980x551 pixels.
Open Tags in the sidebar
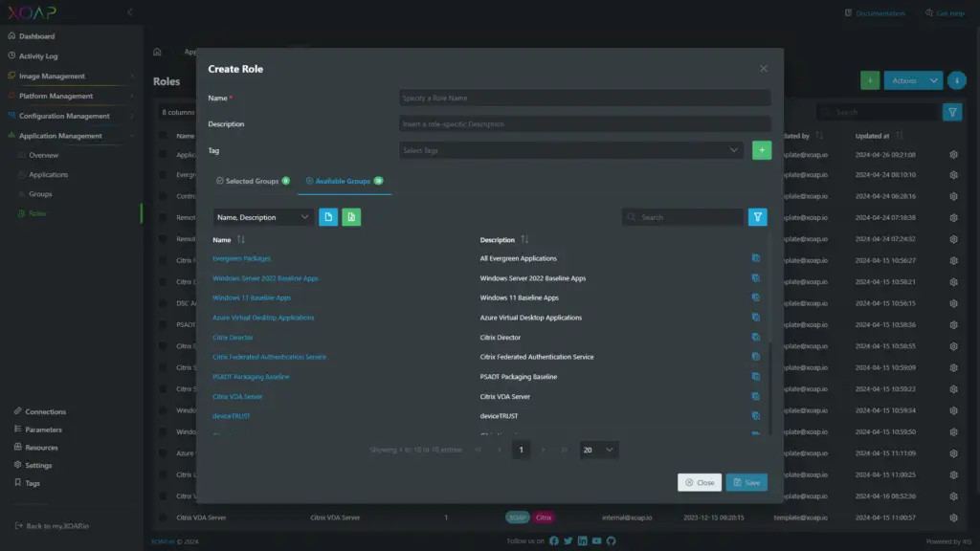(33, 483)
